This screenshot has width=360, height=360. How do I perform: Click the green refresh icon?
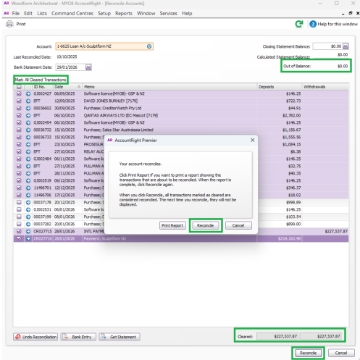(x=299, y=24)
